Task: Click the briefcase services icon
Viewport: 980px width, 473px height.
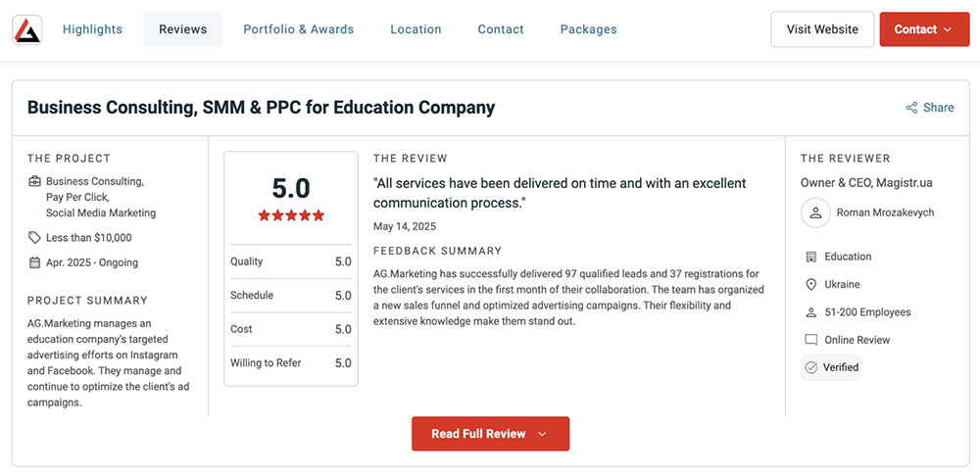Action: [x=35, y=181]
